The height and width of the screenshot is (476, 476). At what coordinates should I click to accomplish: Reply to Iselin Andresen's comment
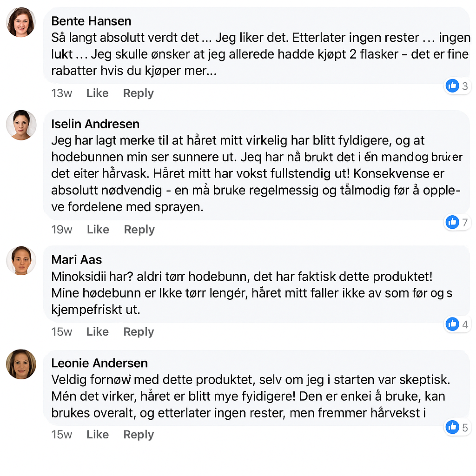pyautogui.click(x=139, y=230)
